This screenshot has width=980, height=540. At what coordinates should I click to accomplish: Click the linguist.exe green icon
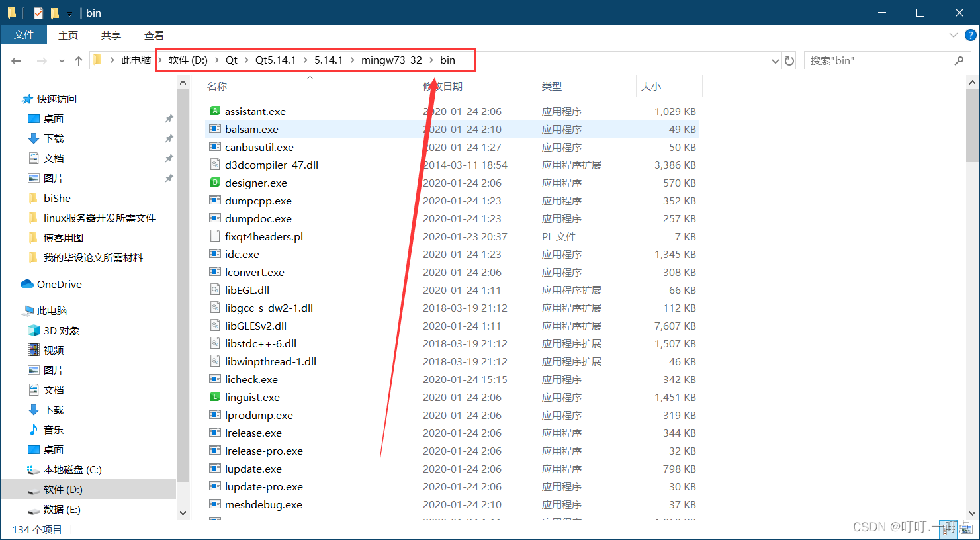tap(214, 397)
